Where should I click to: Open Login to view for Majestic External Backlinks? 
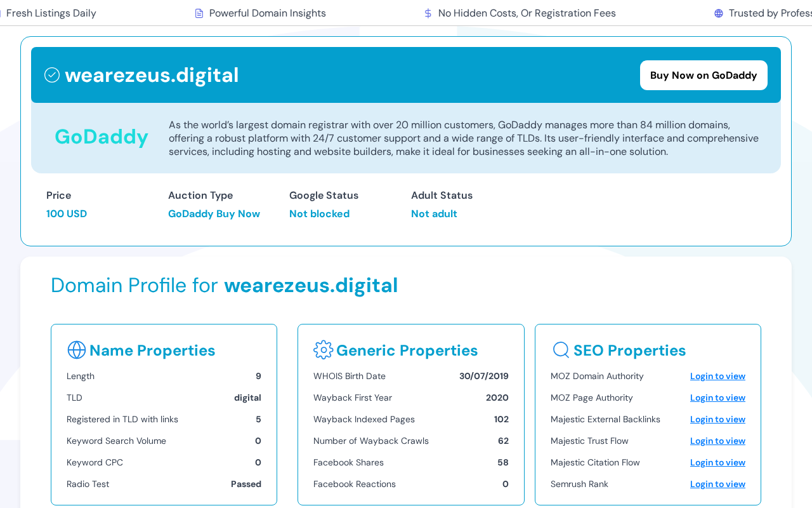717,419
